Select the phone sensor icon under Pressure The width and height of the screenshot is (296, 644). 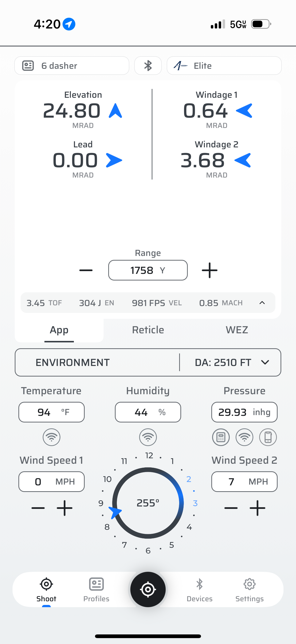pyautogui.click(x=268, y=437)
